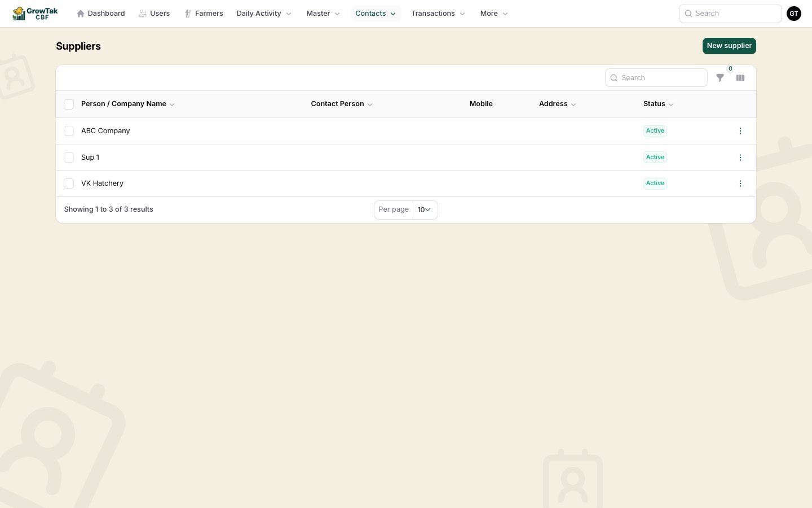Sort by Person / Company Name column
Image resolution: width=812 pixels, height=508 pixels.
pyautogui.click(x=128, y=104)
